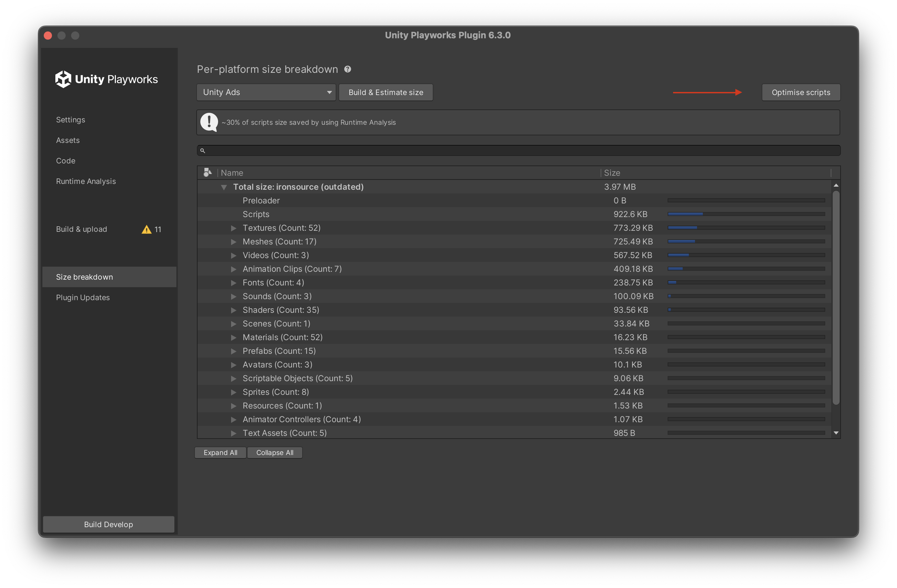
Task: Click the warning count 11
Action: (x=158, y=229)
